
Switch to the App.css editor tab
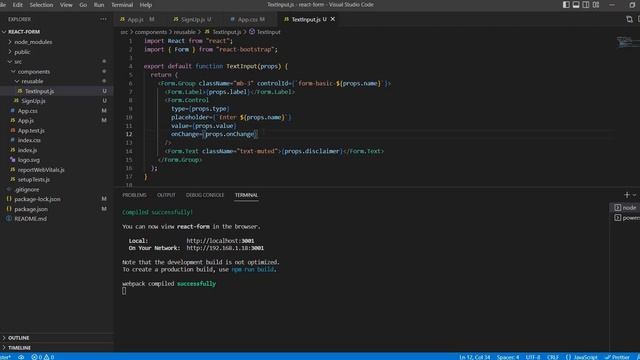(249, 19)
